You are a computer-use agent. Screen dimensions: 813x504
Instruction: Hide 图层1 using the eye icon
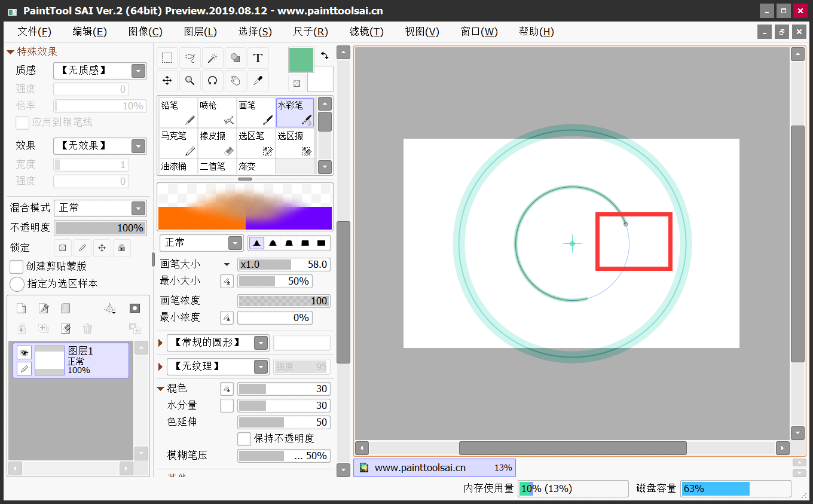pos(24,353)
